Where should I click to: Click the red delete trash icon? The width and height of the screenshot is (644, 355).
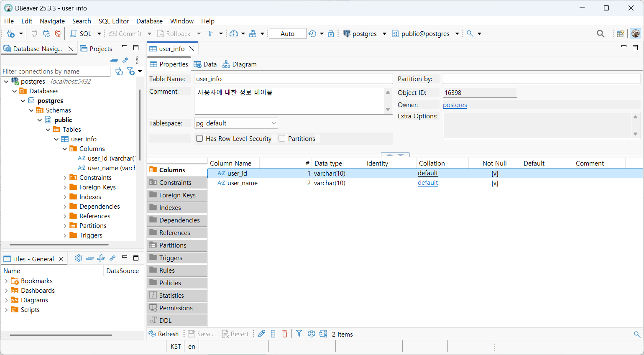285,334
